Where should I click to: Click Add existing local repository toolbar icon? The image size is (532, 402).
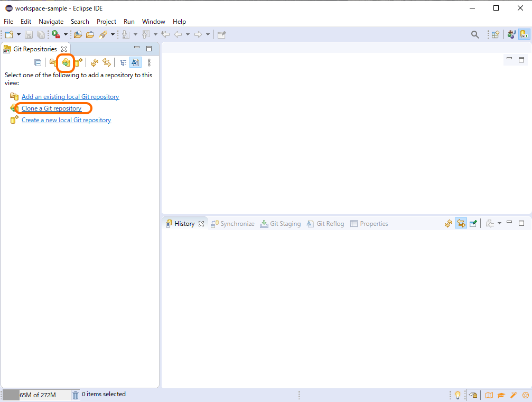click(x=53, y=62)
